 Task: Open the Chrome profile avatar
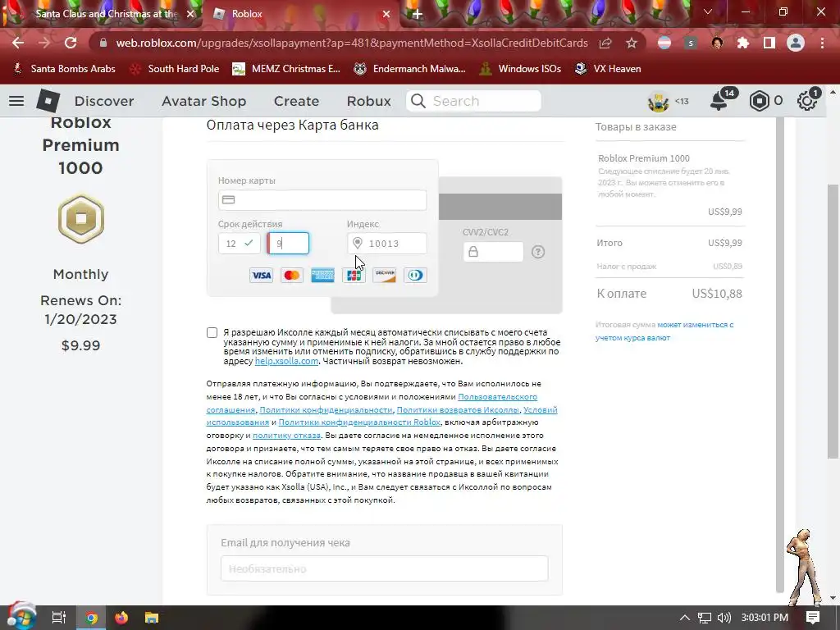point(796,43)
